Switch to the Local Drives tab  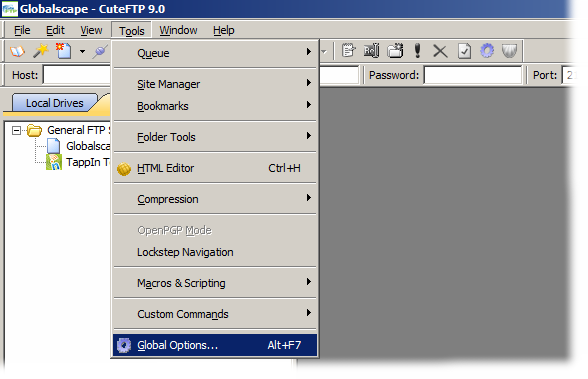pos(54,103)
